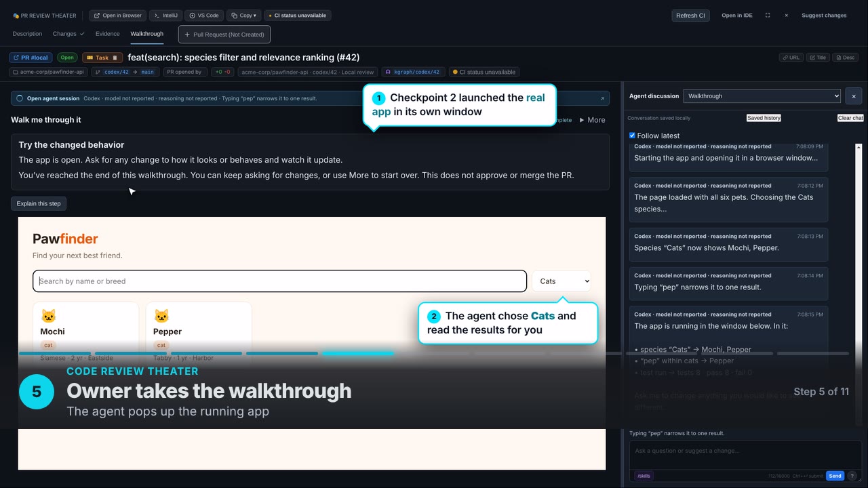Copy the PR URL with the URL button

791,58
